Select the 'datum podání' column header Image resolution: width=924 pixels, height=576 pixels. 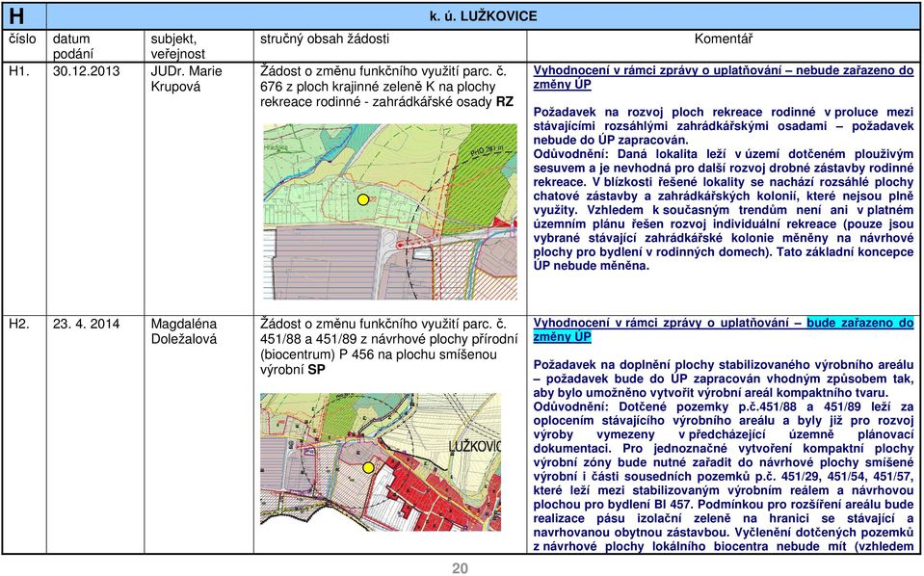click(x=73, y=46)
